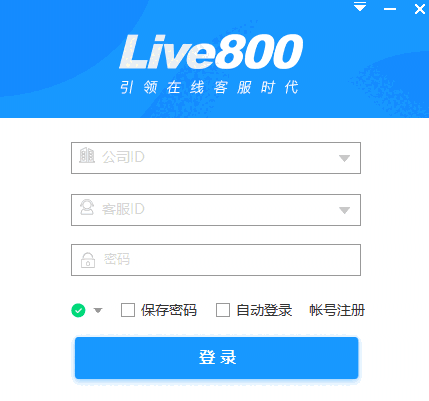The width and height of the screenshot is (429, 401).
Task: Enable the 自动登录 checkbox
Action: [223, 310]
